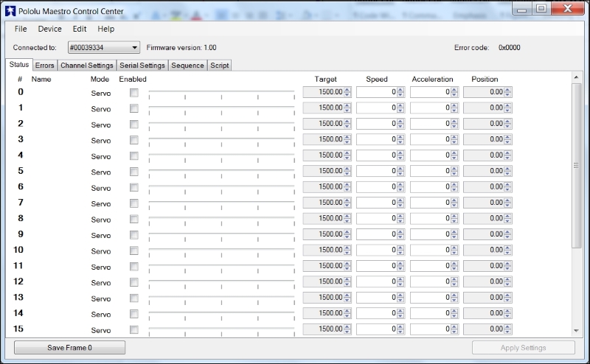Enable servo channel 1 checkbox
Viewport: 590px width, 364px height.
point(134,108)
